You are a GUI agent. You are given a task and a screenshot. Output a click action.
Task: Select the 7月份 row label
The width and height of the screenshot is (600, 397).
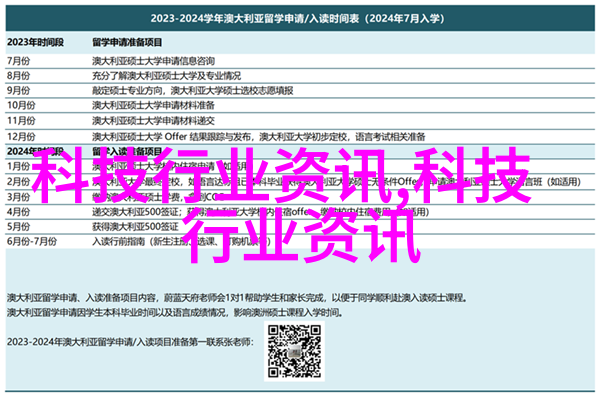tap(18, 61)
